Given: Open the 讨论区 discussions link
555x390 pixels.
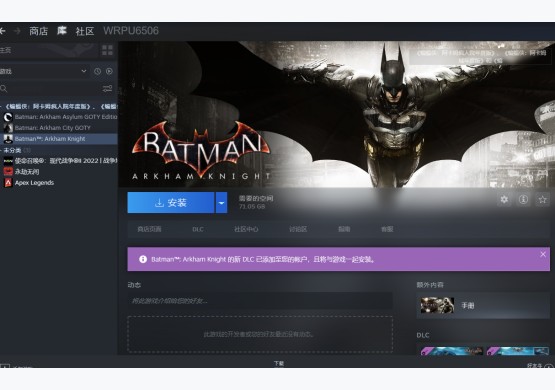Looking at the screenshot, I should (298, 229).
